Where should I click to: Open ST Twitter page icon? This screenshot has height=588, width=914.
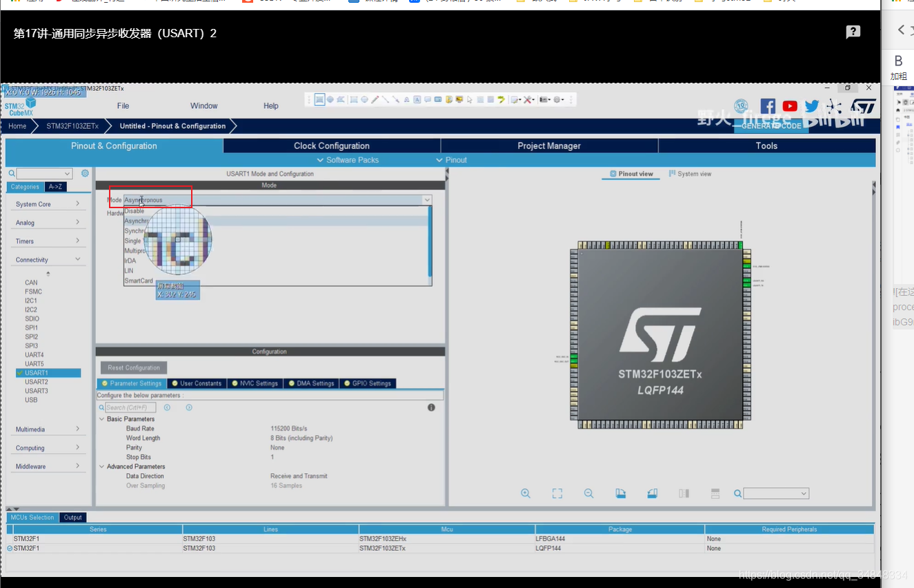[812, 106]
